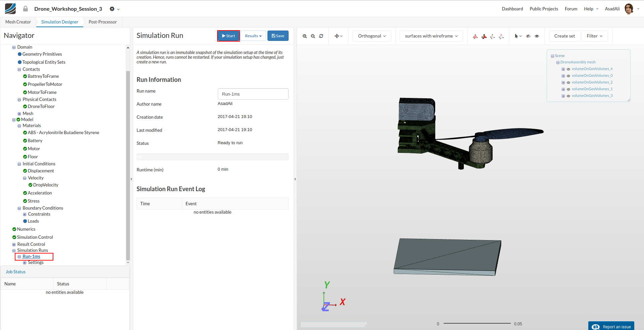Open the Orthogonal projection dropdown
644x330 pixels.
[372, 36]
